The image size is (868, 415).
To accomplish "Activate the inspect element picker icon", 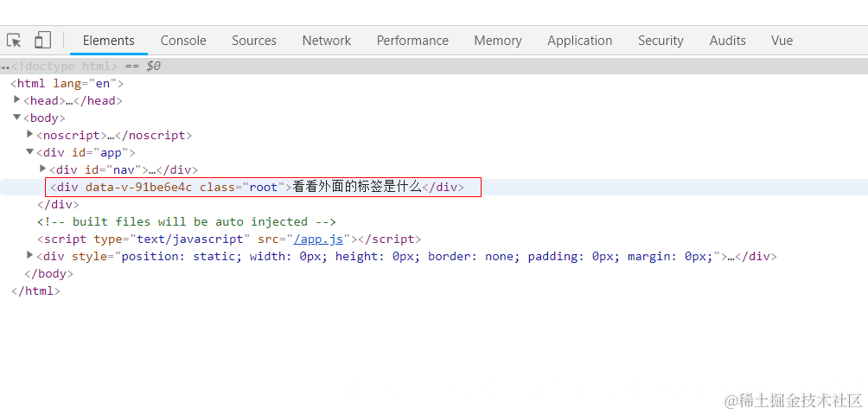I will [x=15, y=41].
